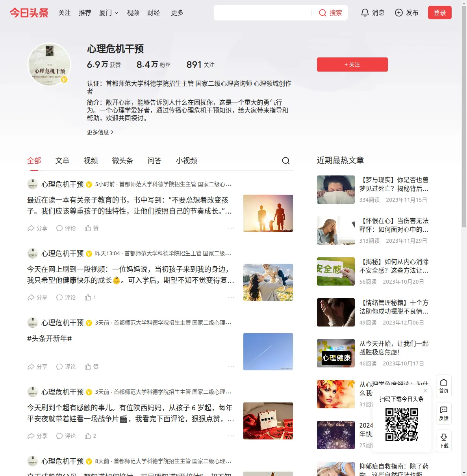Viewport: 467px width, 476px height.
Task: Switch to the 视频 content tab
Action: [91, 161]
